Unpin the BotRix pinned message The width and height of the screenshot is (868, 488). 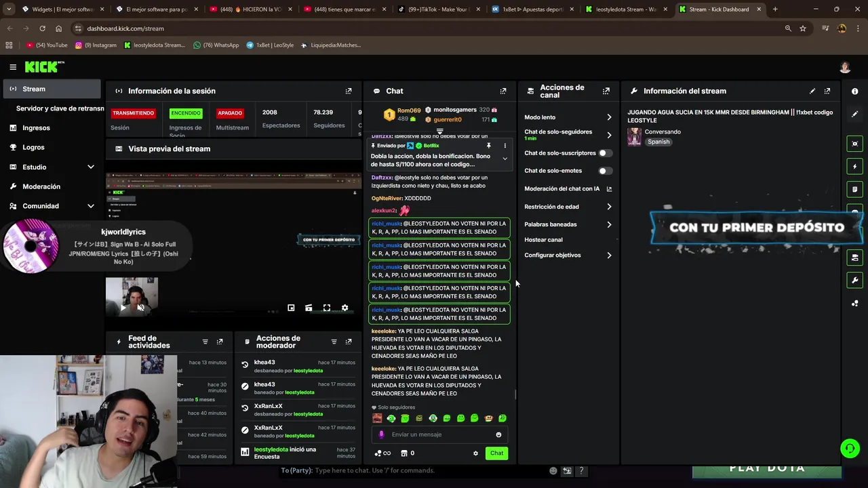[488, 146]
